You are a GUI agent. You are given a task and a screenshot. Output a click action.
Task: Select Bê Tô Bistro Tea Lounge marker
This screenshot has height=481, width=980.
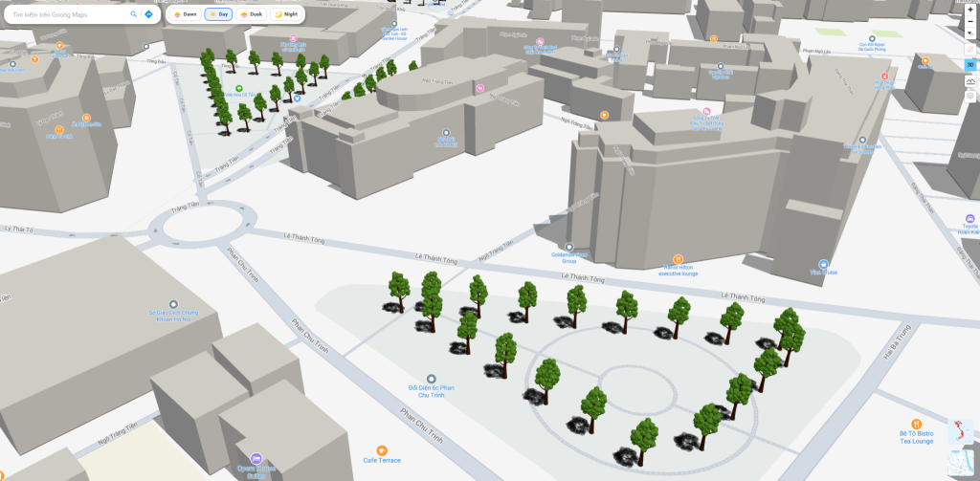point(917,424)
